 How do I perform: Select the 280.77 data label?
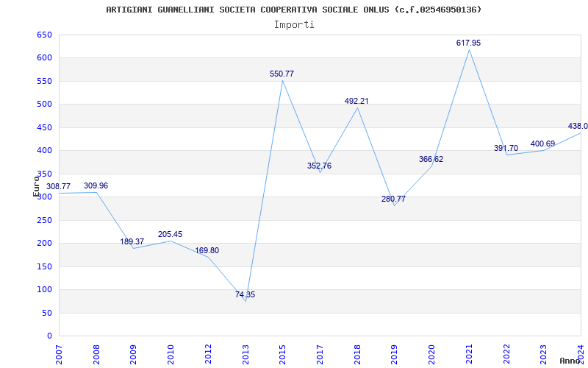393,199
